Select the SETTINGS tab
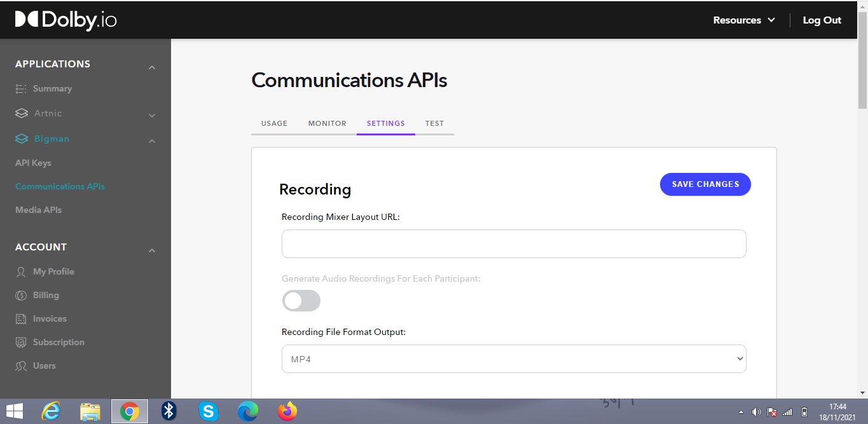Viewport: 868px width, 424px height. pyautogui.click(x=386, y=123)
